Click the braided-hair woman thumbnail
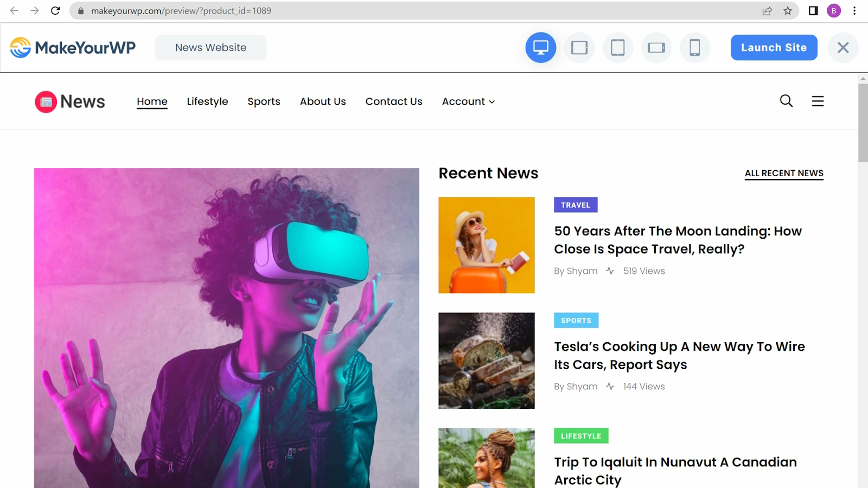The width and height of the screenshot is (868, 488). tap(487, 458)
